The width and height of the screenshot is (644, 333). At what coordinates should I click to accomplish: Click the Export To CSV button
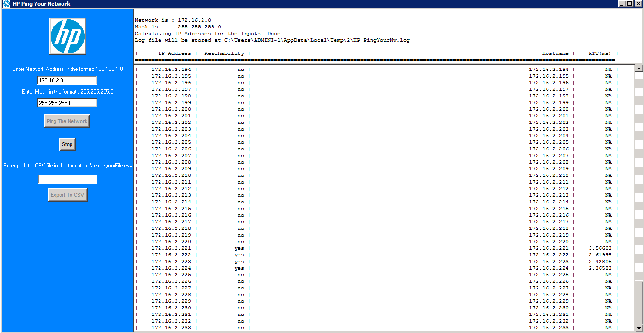tap(67, 195)
